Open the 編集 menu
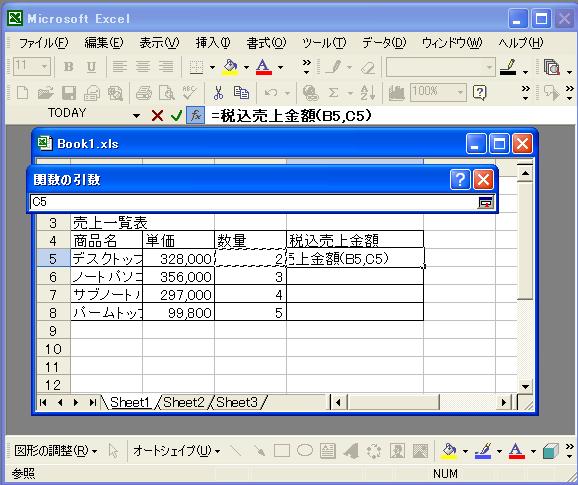This screenshot has width=578, height=485. [104, 43]
